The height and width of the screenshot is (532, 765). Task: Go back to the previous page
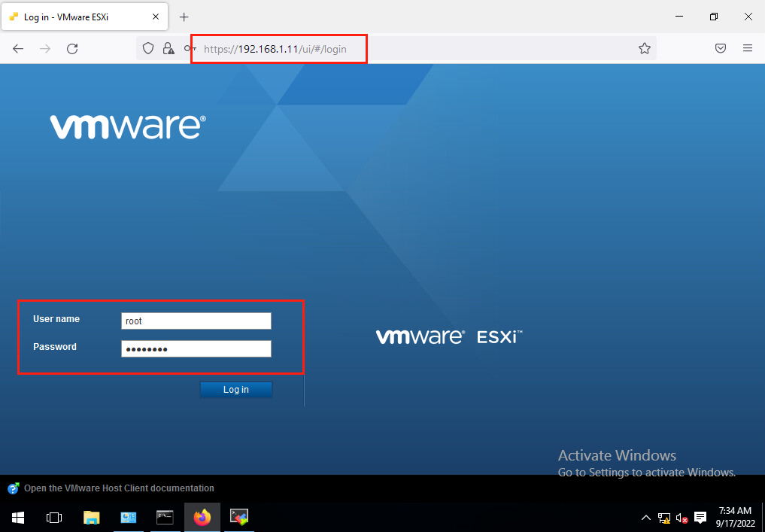pos(18,48)
